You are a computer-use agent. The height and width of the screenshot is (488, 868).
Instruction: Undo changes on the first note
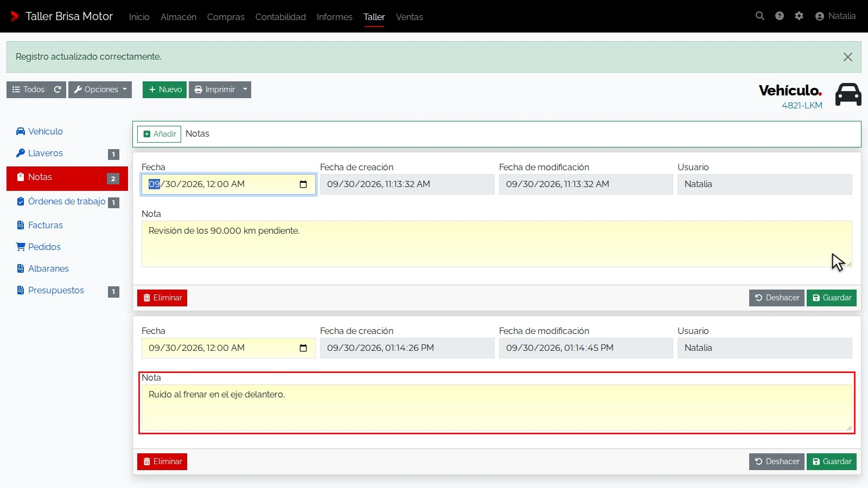pos(777,298)
